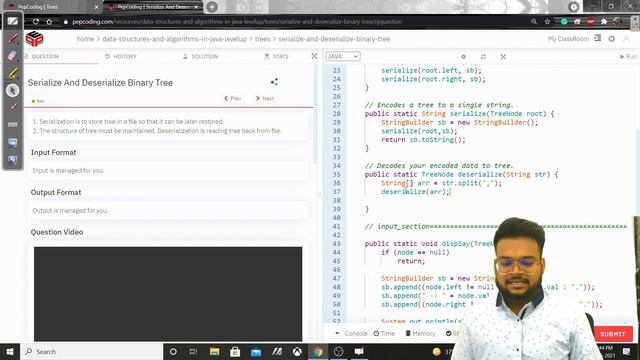Select the mouse pointer annotation tool
Screen dimensions: 640x360
click(x=13, y=90)
